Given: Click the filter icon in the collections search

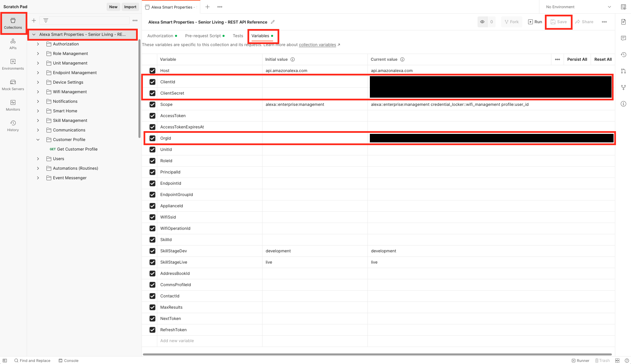Looking at the screenshot, I should coord(46,20).
